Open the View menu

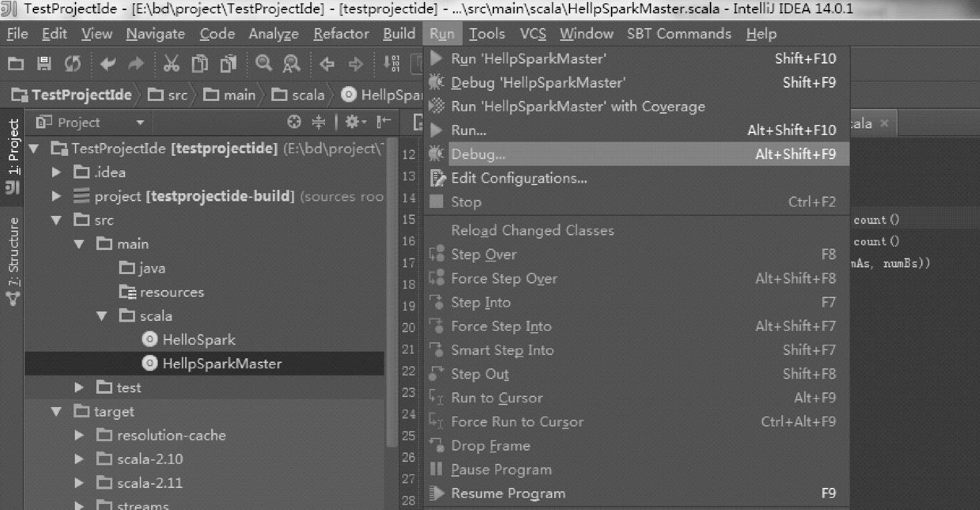click(x=97, y=34)
